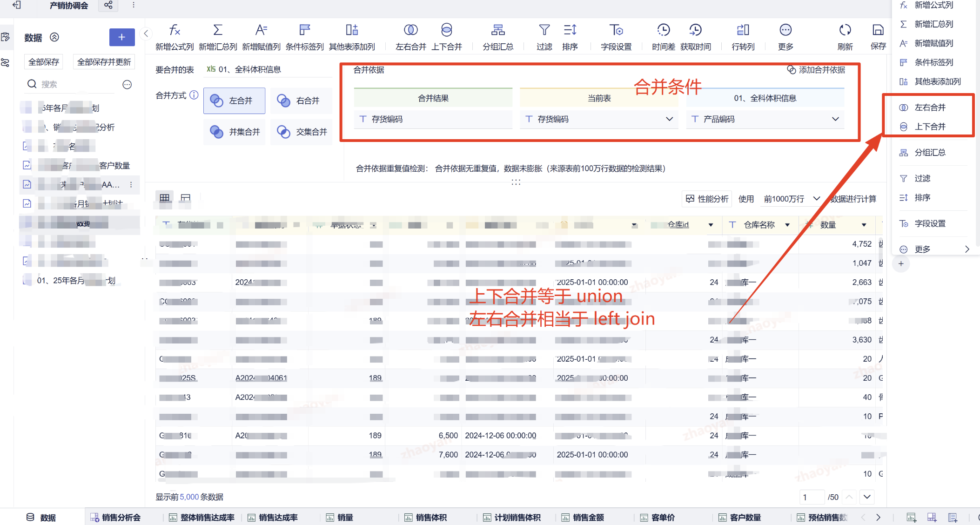The image size is (980, 525).
Task: Click the add-component chart icon in the bottom bar
Action: click(x=911, y=518)
